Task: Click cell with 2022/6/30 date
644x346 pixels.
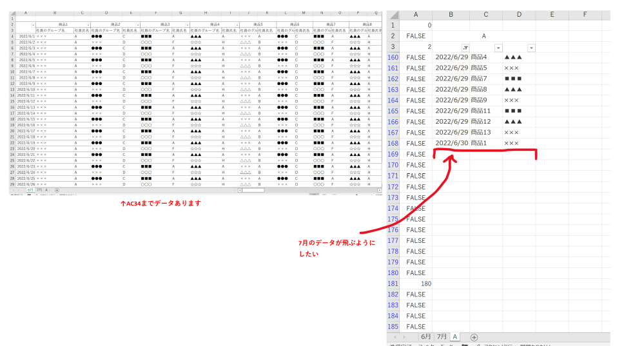Action: coord(451,143)
